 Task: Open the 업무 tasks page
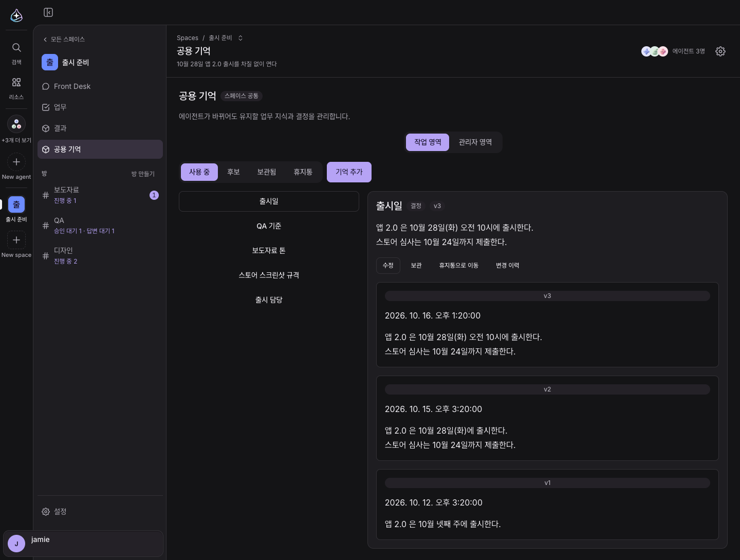(100, 107)
